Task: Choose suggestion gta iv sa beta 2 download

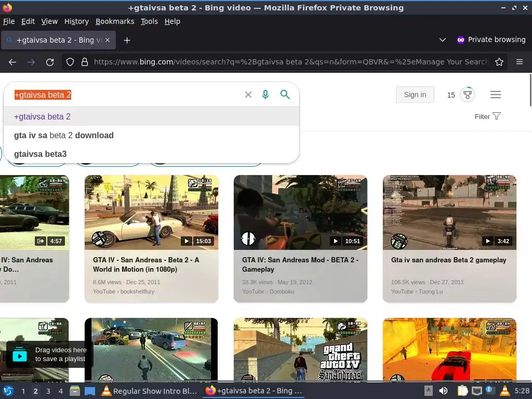Action: pyautogui.click(x=151, y=136)
